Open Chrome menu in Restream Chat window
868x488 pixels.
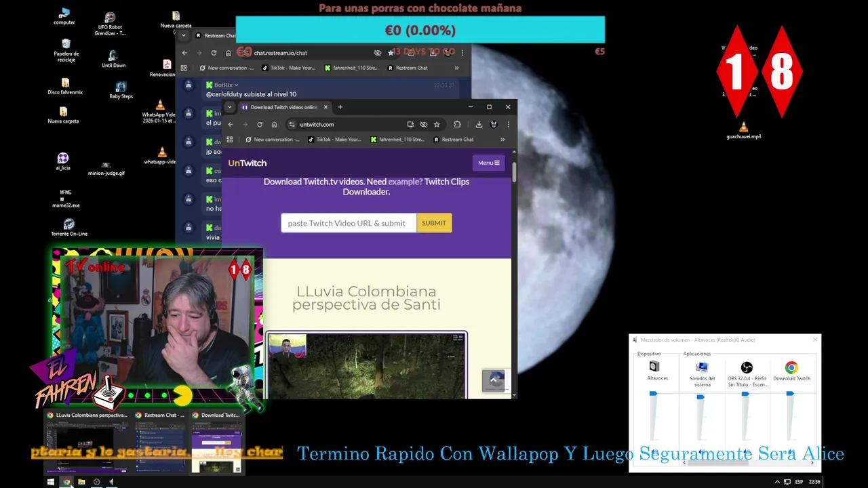coord(462,53)
